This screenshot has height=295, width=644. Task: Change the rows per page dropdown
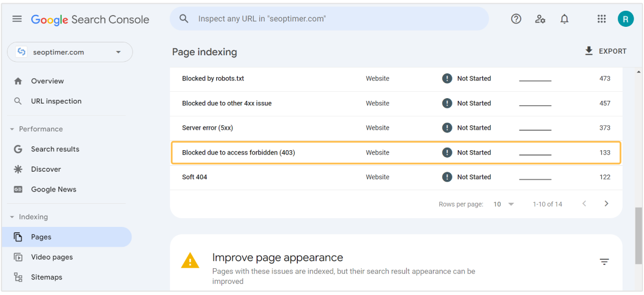pyautogui.click(x=503, y=204)
